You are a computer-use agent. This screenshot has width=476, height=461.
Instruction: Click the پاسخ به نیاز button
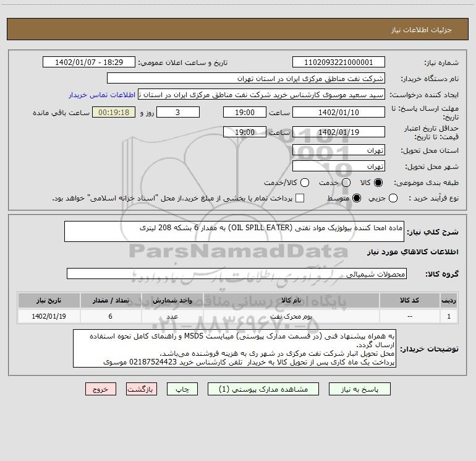point(359,389)
